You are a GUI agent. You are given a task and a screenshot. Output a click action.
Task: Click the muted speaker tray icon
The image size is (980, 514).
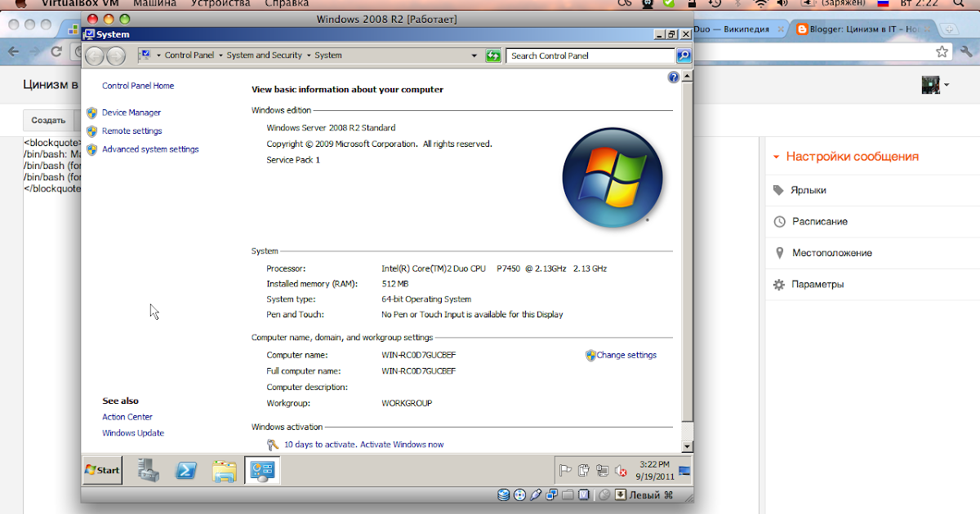[621, 470]
